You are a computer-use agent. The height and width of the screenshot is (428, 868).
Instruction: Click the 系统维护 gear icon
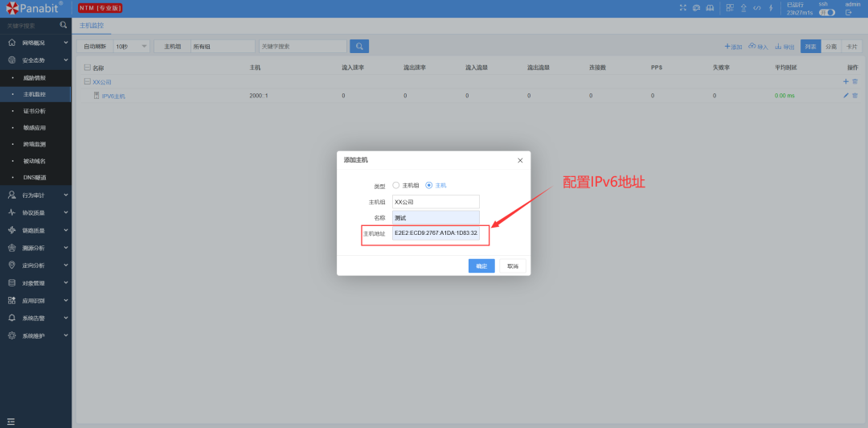[11, 335]
